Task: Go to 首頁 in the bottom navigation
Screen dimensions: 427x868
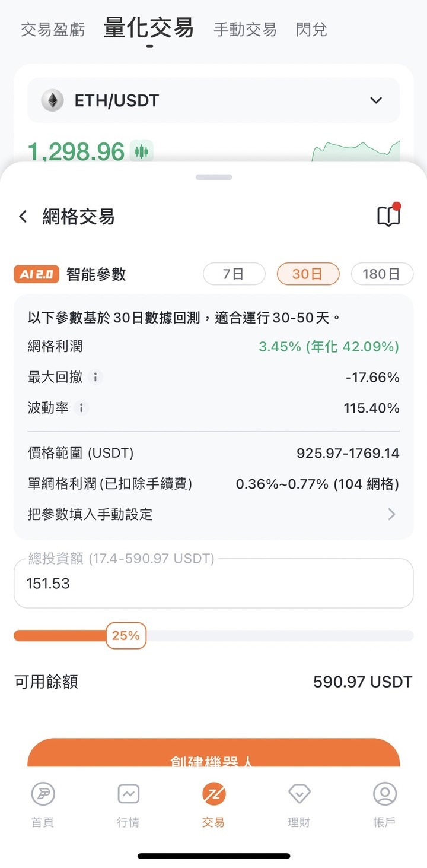Action: coord(43,804)
